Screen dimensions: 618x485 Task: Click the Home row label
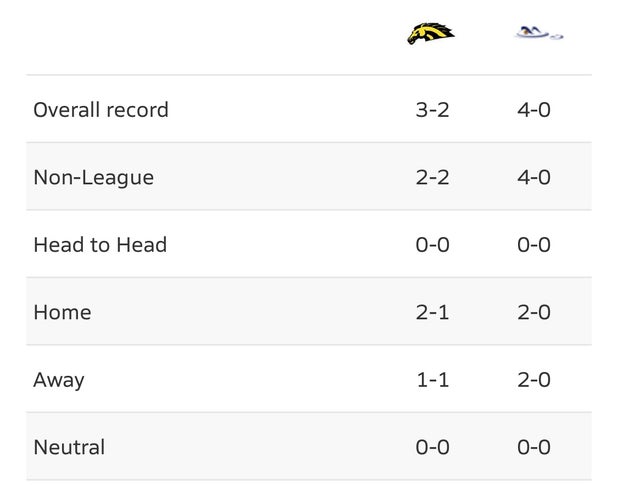[62, 313]
